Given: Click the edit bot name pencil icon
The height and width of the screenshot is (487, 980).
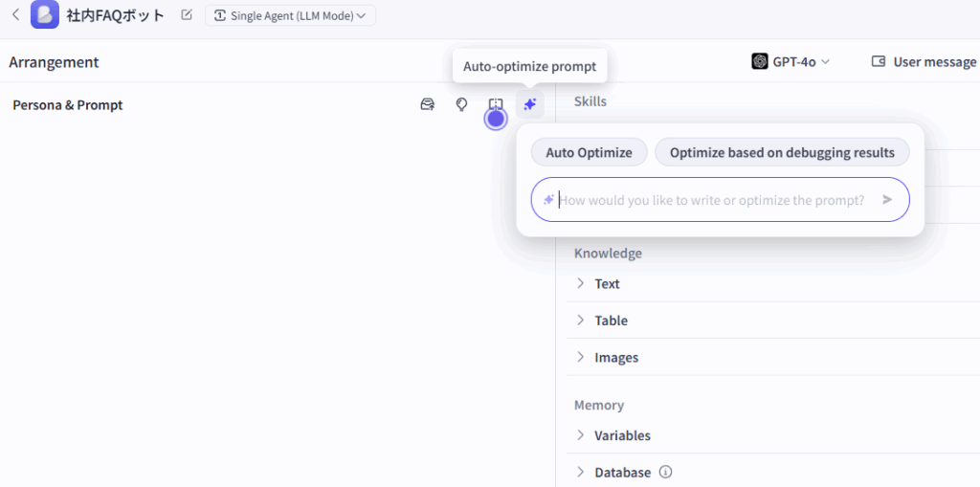Looking at the screenshot, I should coord(187,15).
